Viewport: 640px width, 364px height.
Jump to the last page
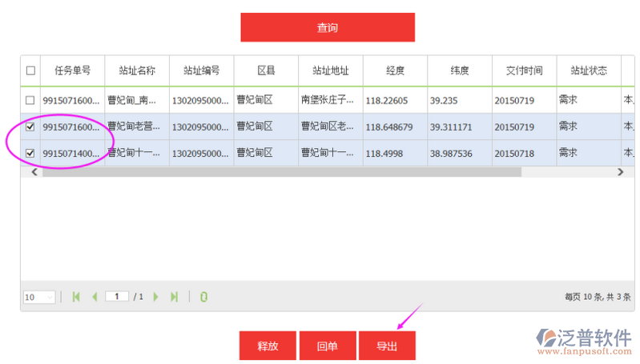coord(174,297)
